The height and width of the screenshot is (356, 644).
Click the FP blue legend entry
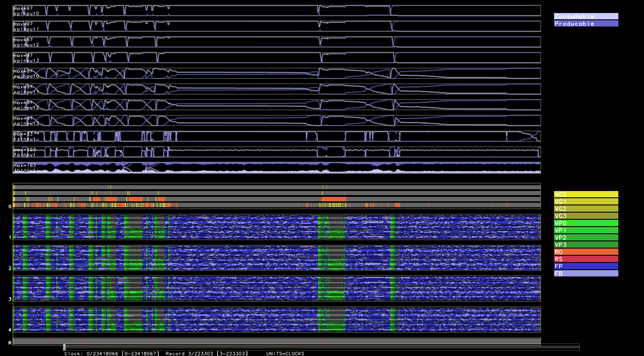(586, 266)
